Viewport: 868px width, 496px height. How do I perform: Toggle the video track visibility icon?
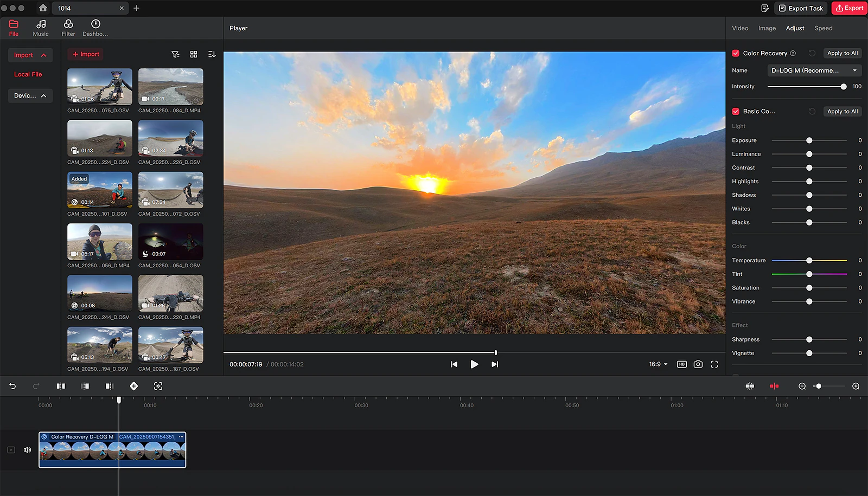[x=11, y=450]
